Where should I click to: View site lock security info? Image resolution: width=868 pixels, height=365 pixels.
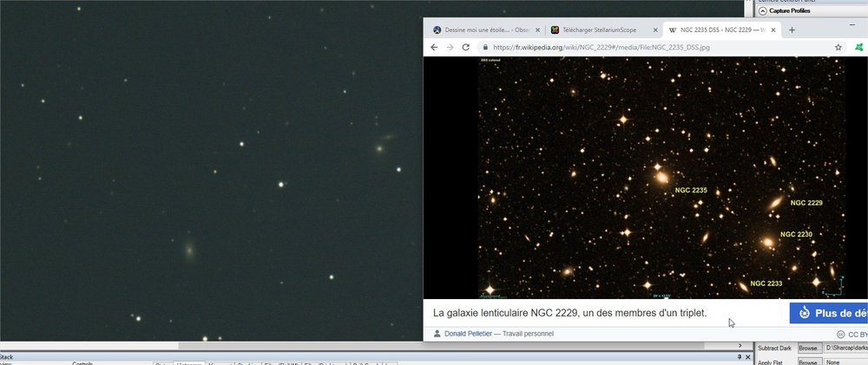pyautogui.click(x=485, y=48)
